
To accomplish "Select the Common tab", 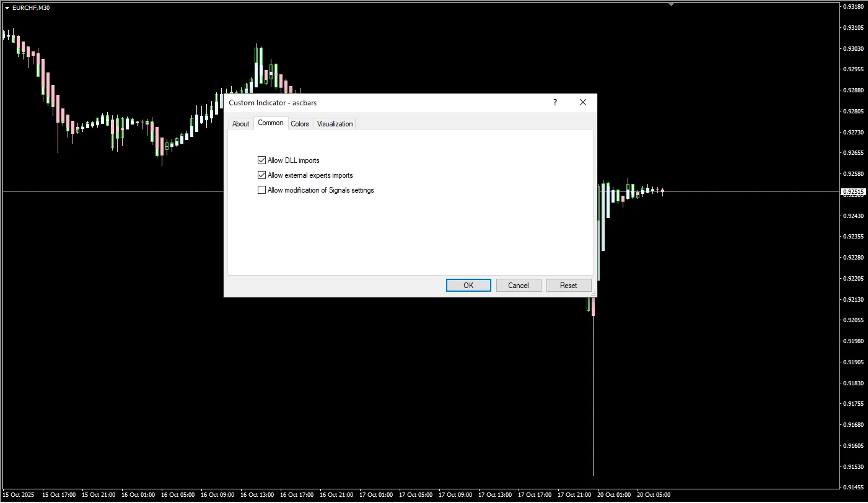I will click(271, 123).
